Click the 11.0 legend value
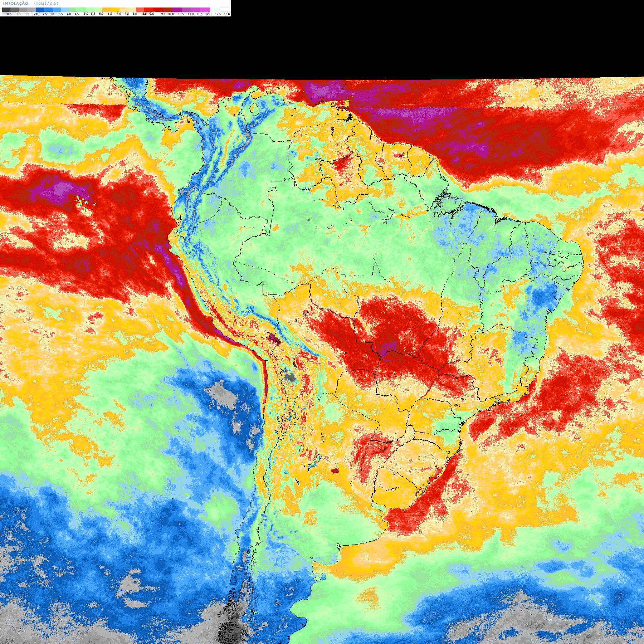The image size is (644, 644). pyautogui.click(x=191, y=14)
